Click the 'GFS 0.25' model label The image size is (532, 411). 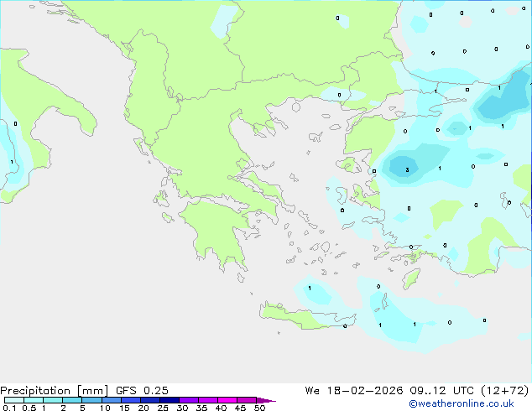click(x=142, y=391)
